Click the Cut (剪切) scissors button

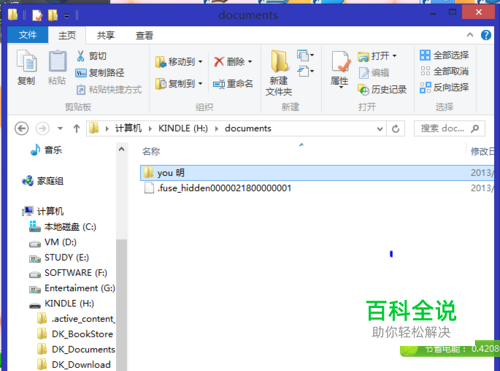91,56
